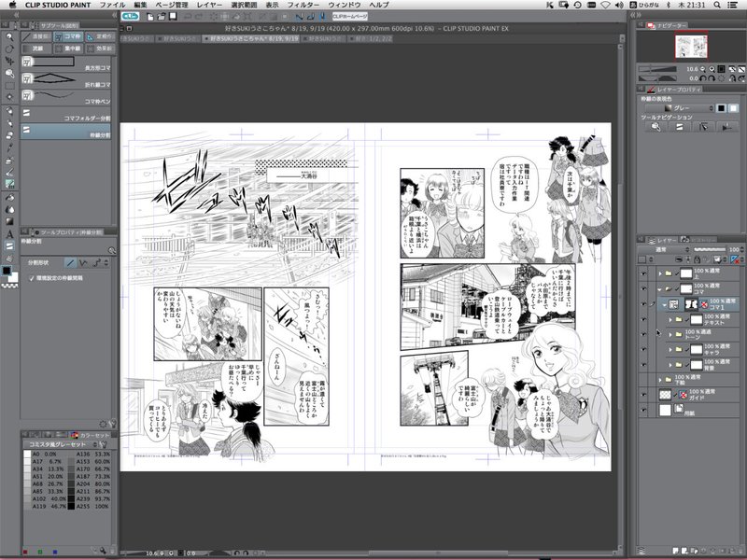The image size is (747, 560).
Task: Click the magnifier icon under Tool Navigation
Action: click(656, 127)
